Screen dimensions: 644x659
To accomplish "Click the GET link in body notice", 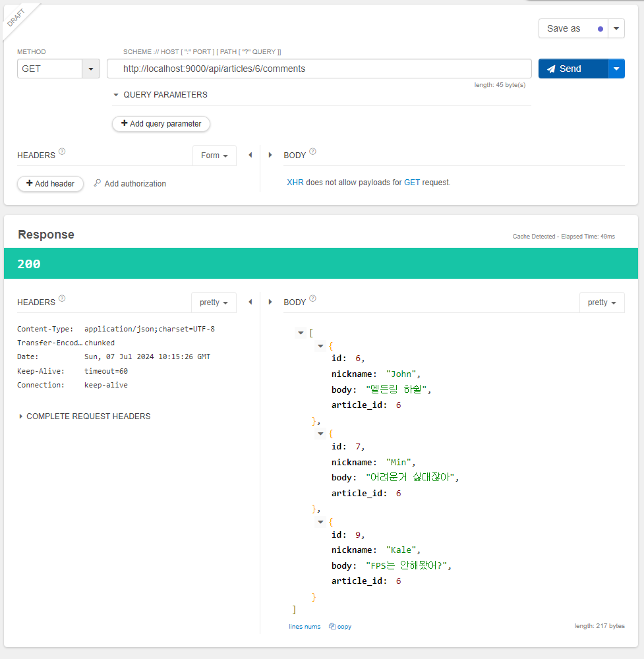I will coord(412,183).
